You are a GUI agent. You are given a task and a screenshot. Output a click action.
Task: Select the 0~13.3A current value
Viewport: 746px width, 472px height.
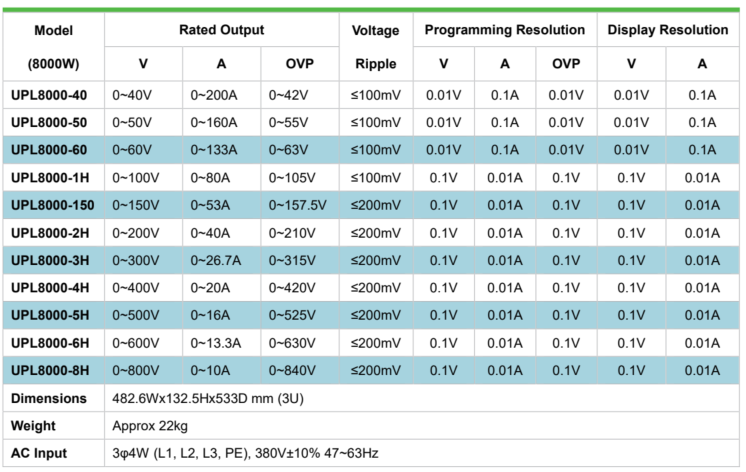point(216,343)
